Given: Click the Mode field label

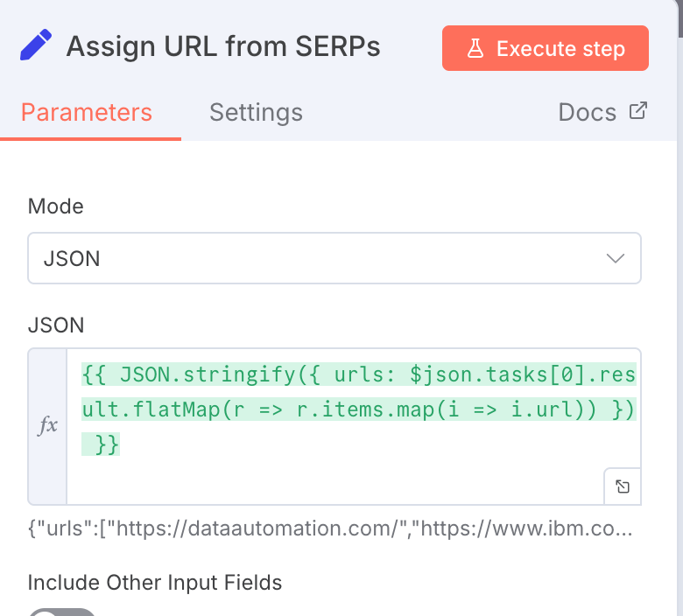Looking at the screenshot, I should click(56, 206).
